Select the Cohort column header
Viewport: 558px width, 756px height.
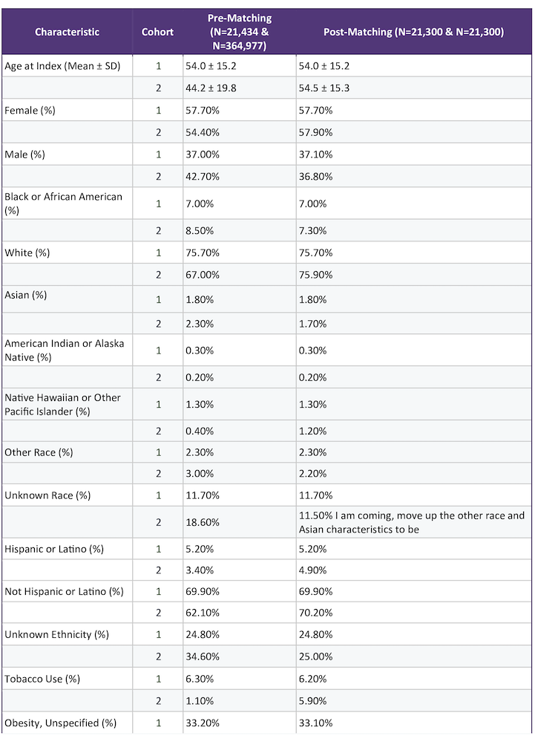pyautogui.click(x=157, y=32)
